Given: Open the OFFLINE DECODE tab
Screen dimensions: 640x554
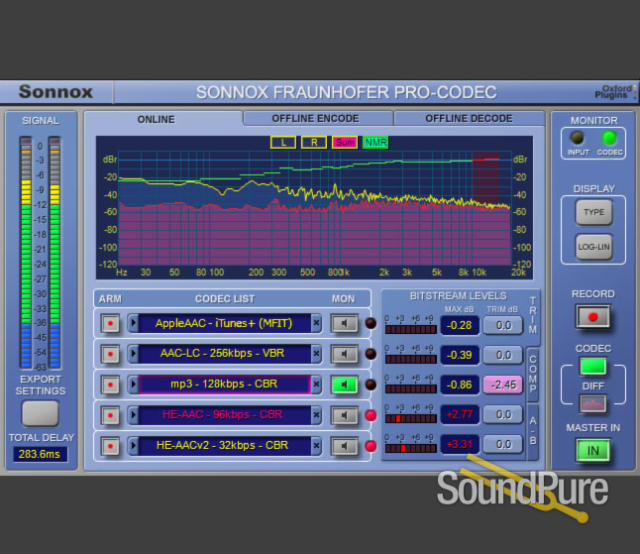Looking at the screenshot, I should click(x=469, y=118).
